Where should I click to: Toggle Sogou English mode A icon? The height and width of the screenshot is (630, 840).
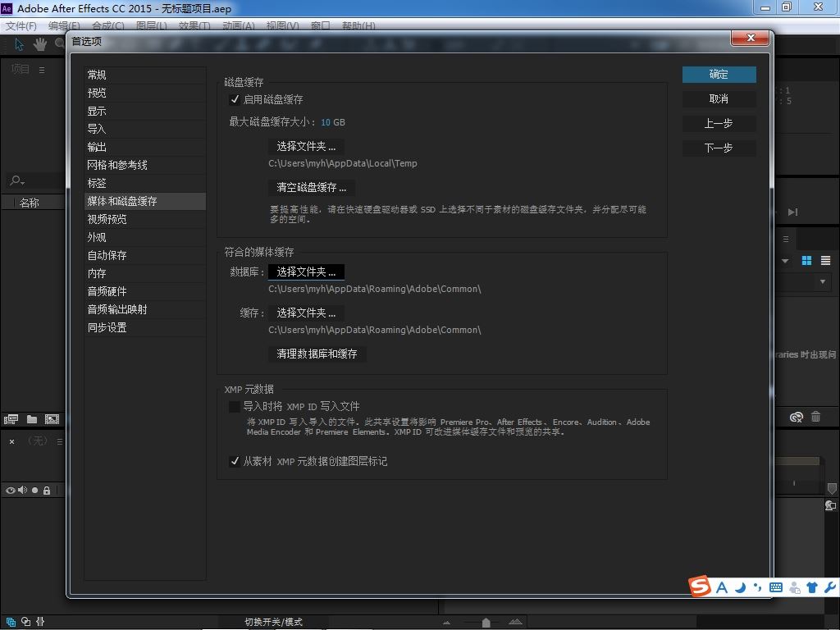pyautogui.click(x=722, y=587)
